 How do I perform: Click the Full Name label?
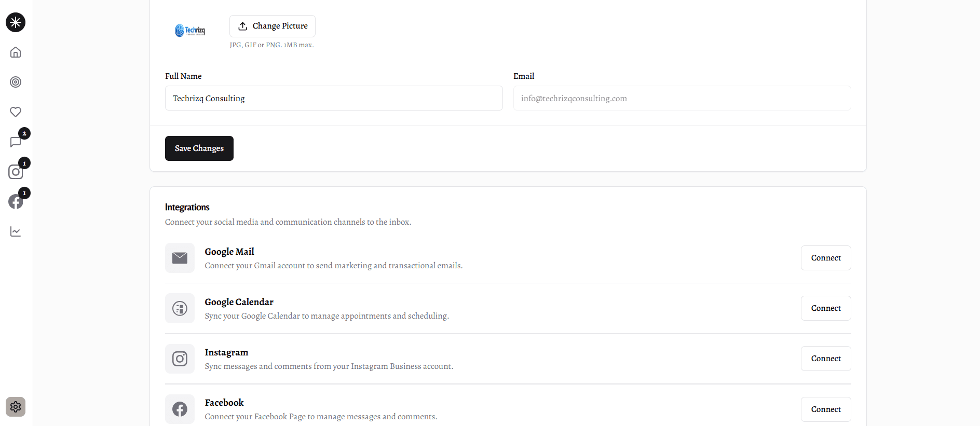click(183, 76)
